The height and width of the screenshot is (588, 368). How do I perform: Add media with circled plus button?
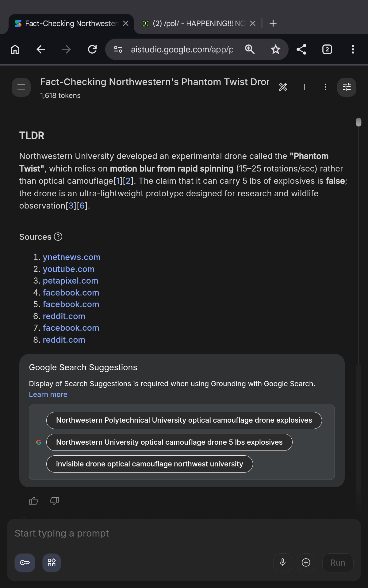click(306, 563)
